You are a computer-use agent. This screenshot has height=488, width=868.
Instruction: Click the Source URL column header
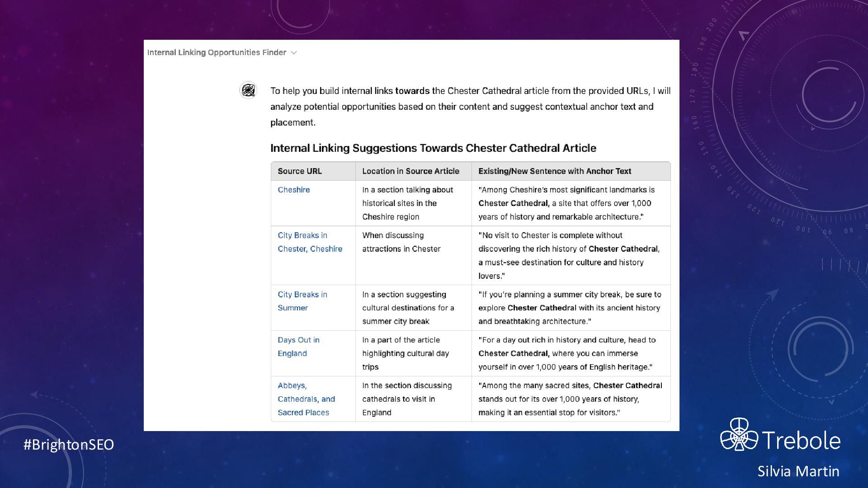coord(299,171)
